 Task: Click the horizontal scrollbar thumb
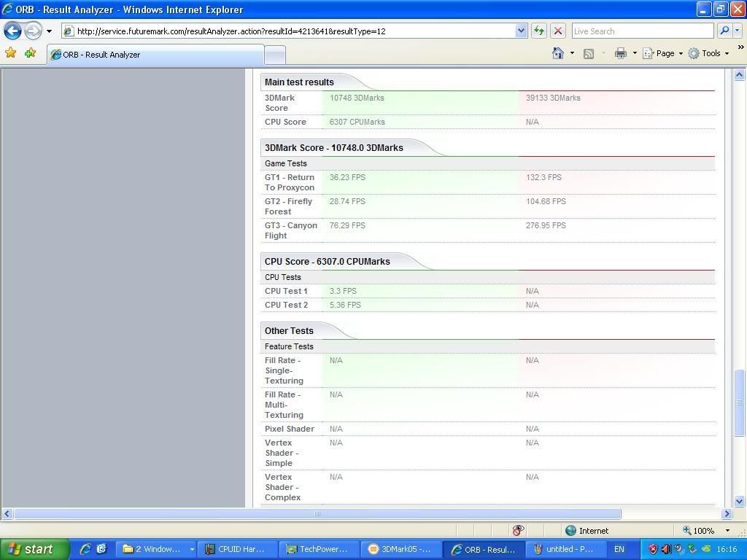(x=317, y=514)
